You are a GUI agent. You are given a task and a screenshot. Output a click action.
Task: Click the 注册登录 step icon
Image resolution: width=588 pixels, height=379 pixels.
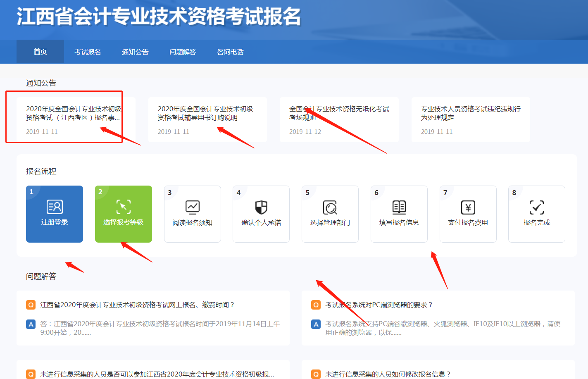tap(55, 207)
